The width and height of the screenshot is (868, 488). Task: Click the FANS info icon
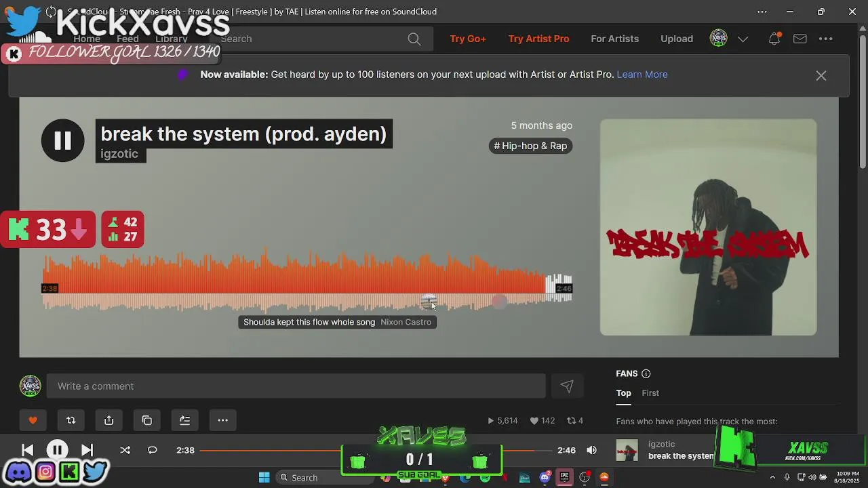[x=646, y=373]
